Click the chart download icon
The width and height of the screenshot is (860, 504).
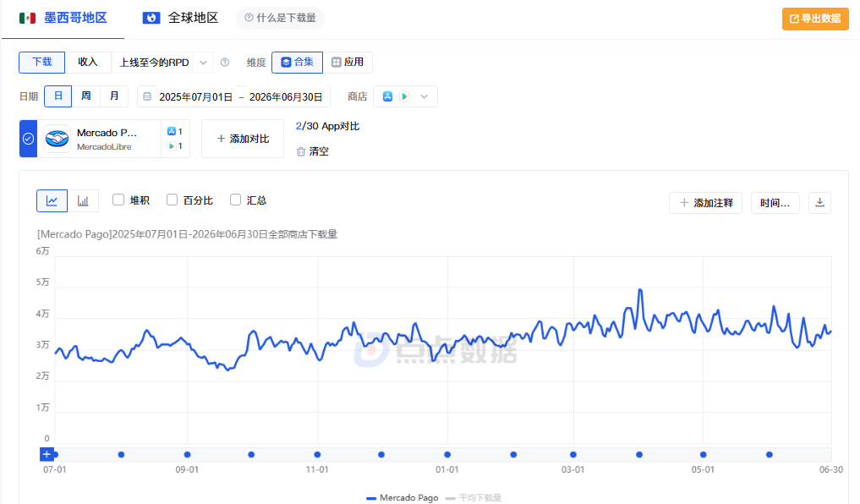coord(820,203)
